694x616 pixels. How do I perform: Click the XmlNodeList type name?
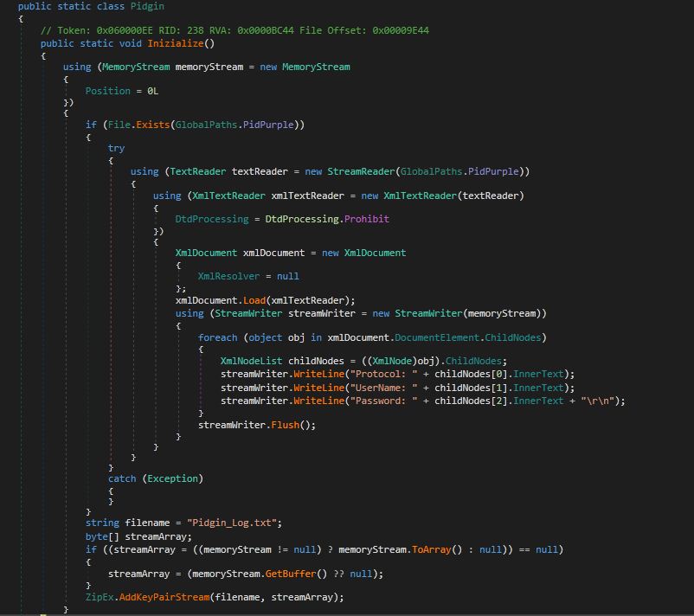pyautogui.click(x=252, y=361)
